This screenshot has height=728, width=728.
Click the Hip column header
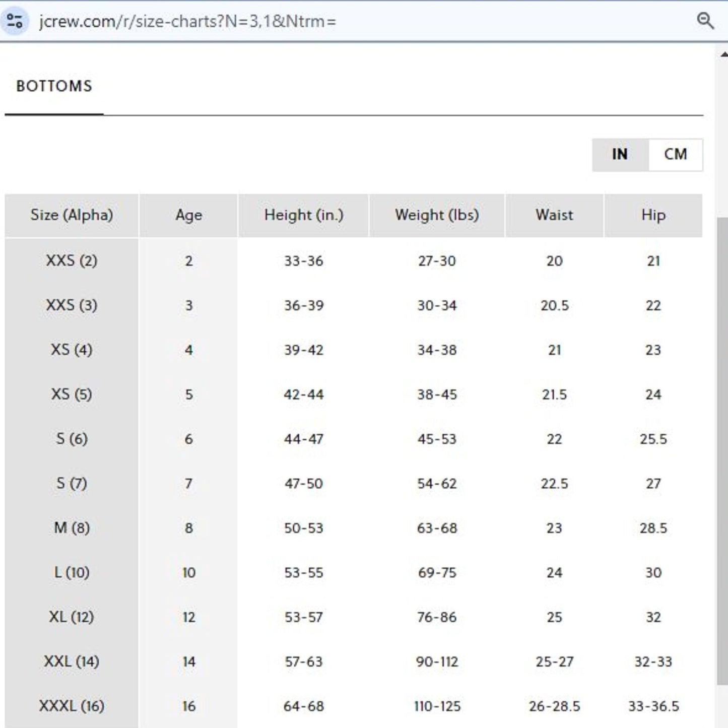[653, 215]
